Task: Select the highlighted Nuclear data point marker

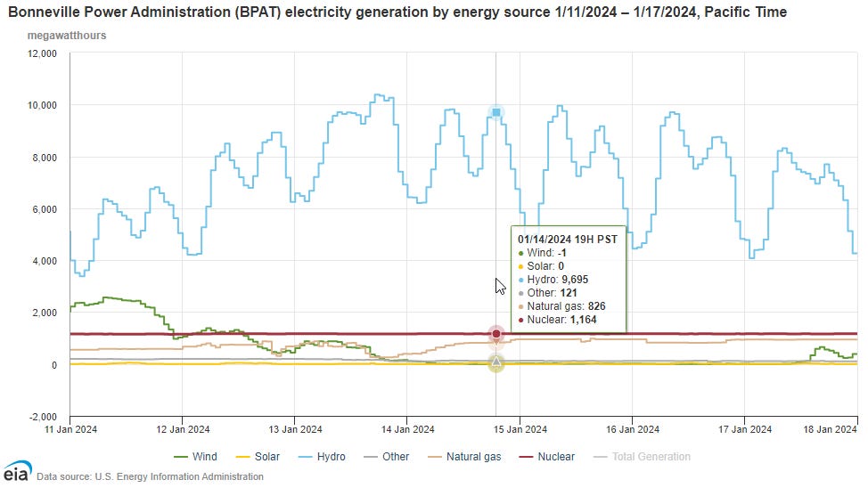Action: 496,334
